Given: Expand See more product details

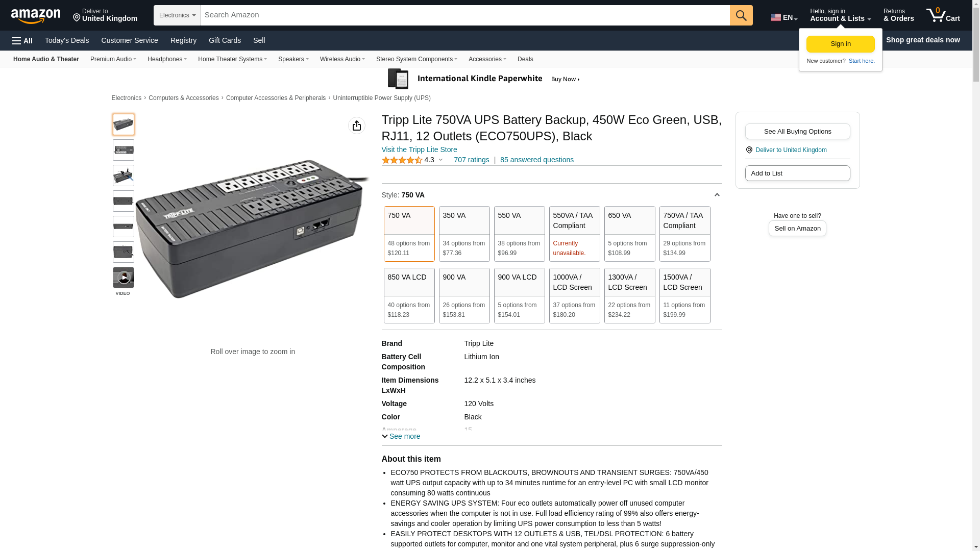Looking at the screenshot, I should click(x=401, y=436).
